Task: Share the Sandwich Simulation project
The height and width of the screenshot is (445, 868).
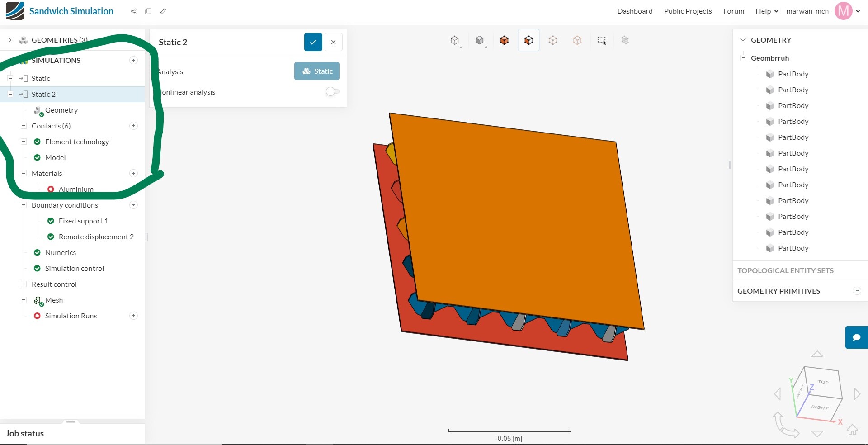Action: click(133, 11)
